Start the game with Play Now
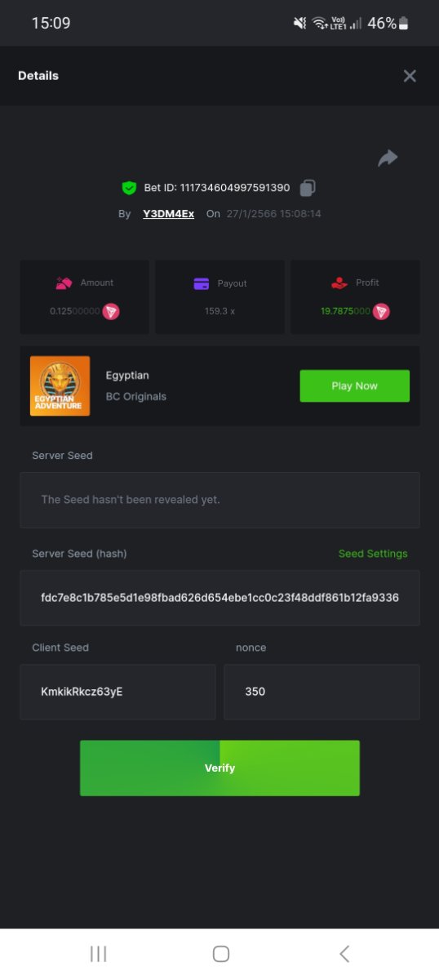The height and width of the screenshot is (980, 439). pos(355,385)
